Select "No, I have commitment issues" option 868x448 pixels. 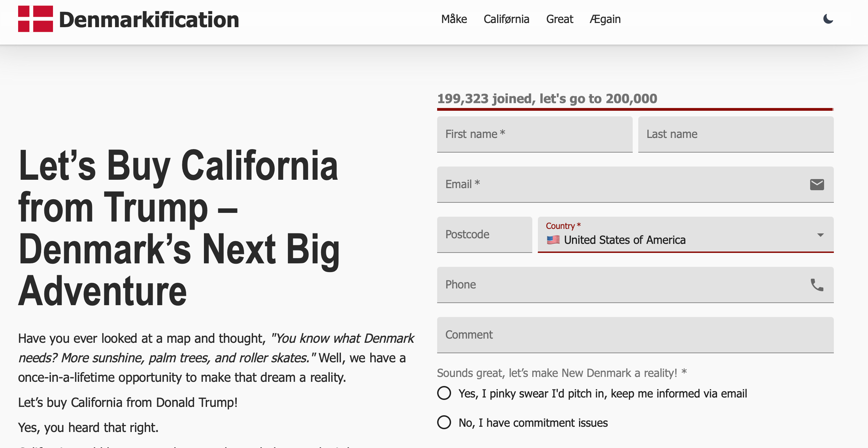click(x=444, y=422)
